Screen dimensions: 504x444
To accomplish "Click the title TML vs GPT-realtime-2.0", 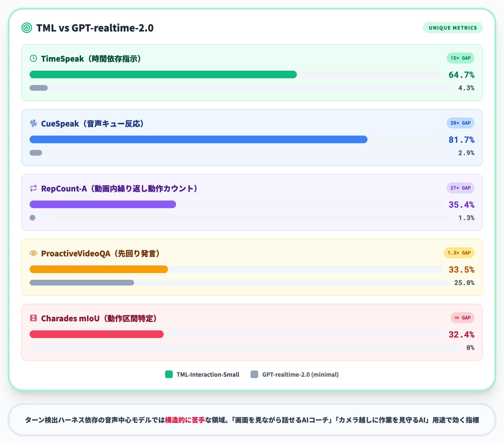I will [x=95, y=28].
